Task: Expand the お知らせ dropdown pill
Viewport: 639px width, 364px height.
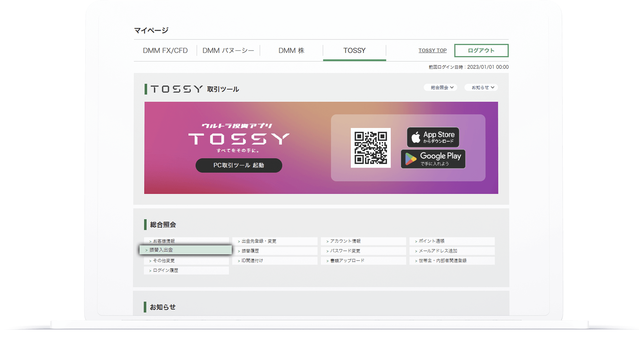Action: 481,88
